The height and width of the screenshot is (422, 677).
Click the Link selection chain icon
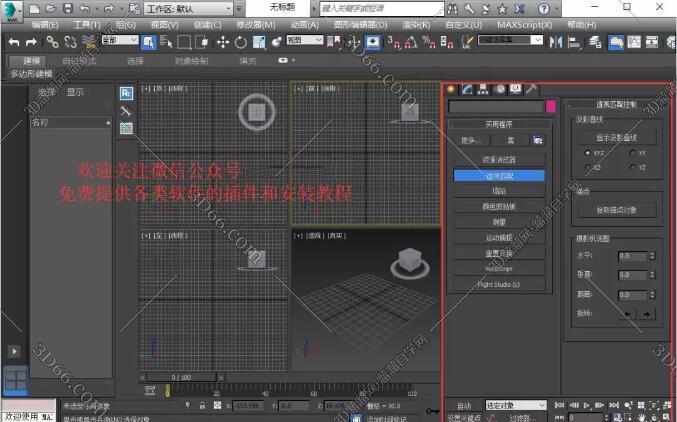click(52, 42)
